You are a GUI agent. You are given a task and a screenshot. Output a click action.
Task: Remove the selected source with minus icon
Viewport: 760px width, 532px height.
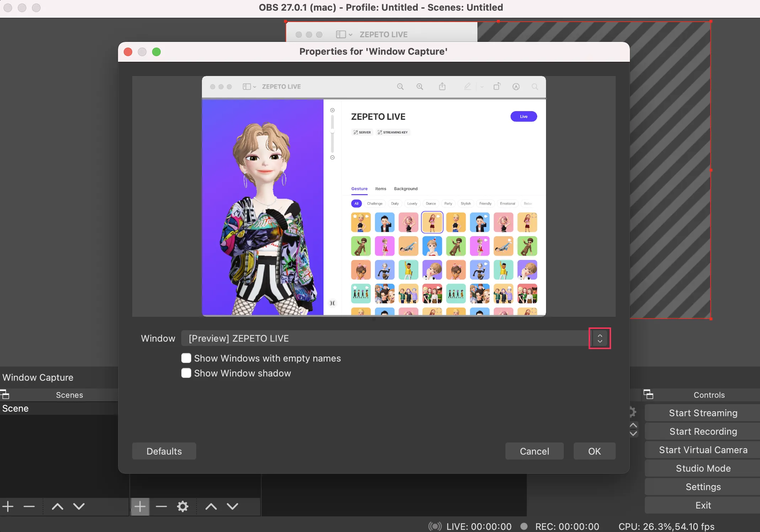(161, 506)
